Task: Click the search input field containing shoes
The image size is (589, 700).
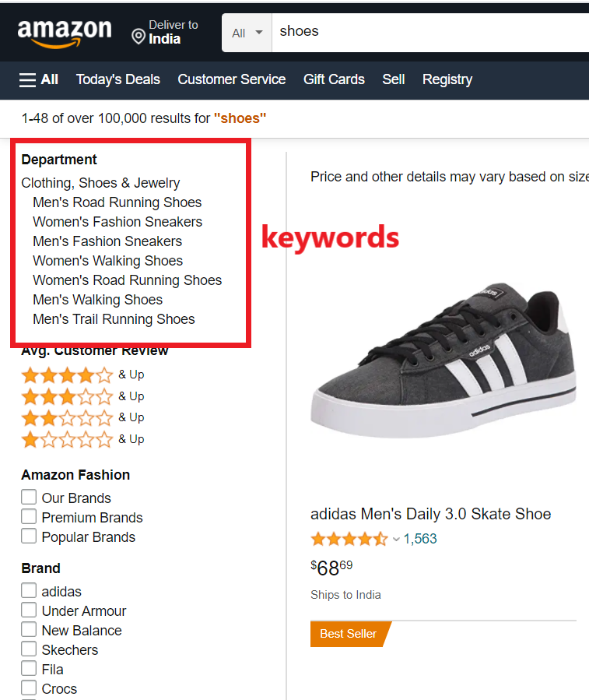Action: [428, 32]
